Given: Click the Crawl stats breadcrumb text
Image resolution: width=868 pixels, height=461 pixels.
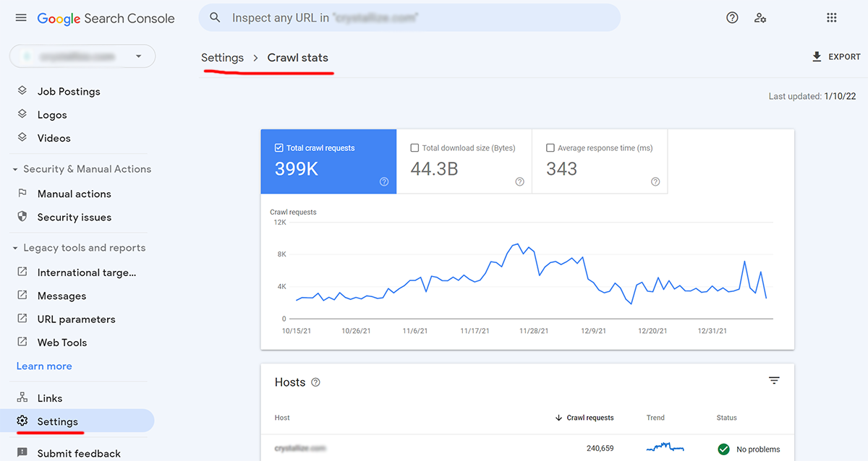Looking at the screenshot, I should [x=297, y=58].
